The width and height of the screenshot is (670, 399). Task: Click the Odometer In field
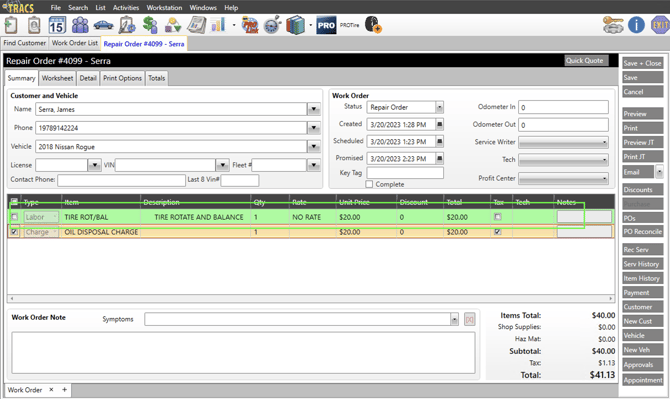coord(563,107)
